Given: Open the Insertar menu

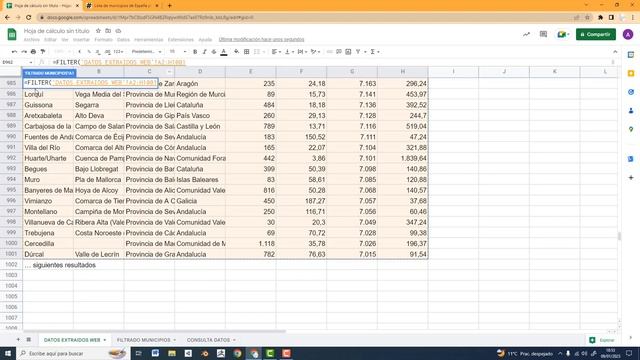Looking at the screenshot, I should coord(81,40).
